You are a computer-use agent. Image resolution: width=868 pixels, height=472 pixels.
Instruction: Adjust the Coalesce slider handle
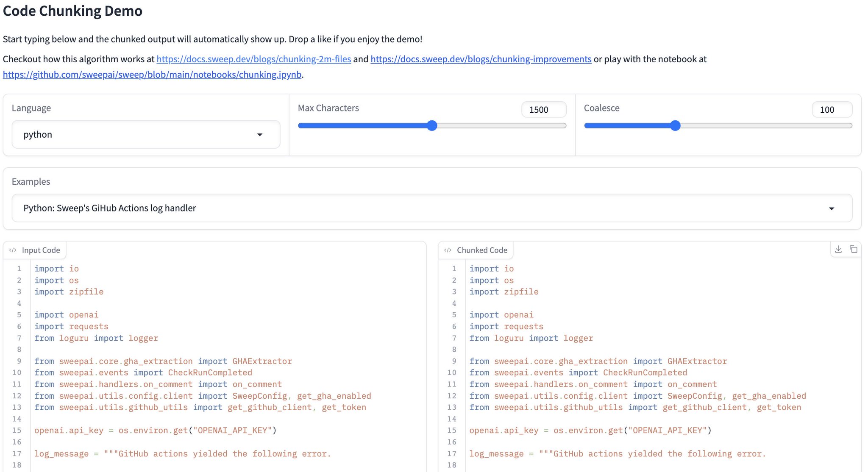[676, 125]
